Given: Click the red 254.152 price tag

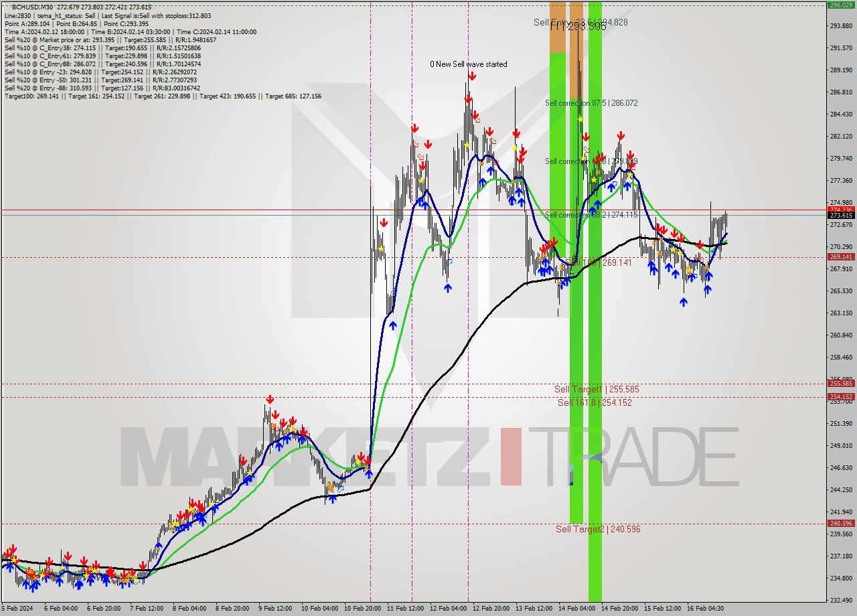Looking at the screenshot, I should 841,397.
